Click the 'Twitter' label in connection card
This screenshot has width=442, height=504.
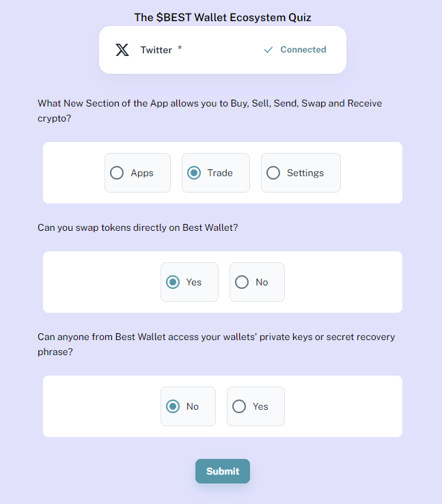pyautogui.click(x=156, y=50)
